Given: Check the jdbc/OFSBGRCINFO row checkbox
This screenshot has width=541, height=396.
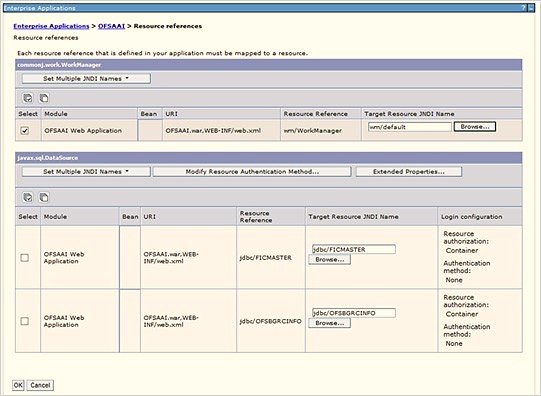Looking at the screenshot, I should pos(24,321).
